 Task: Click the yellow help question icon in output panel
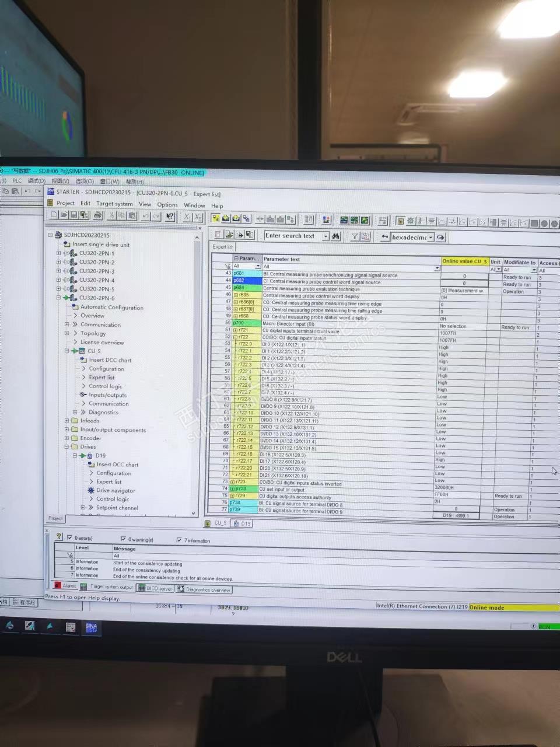[59, 536]
